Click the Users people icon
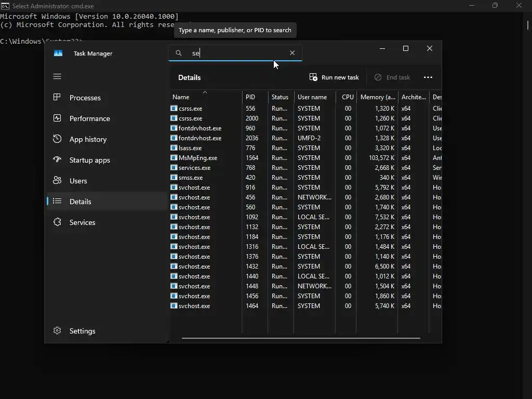 tap(57, 180)
